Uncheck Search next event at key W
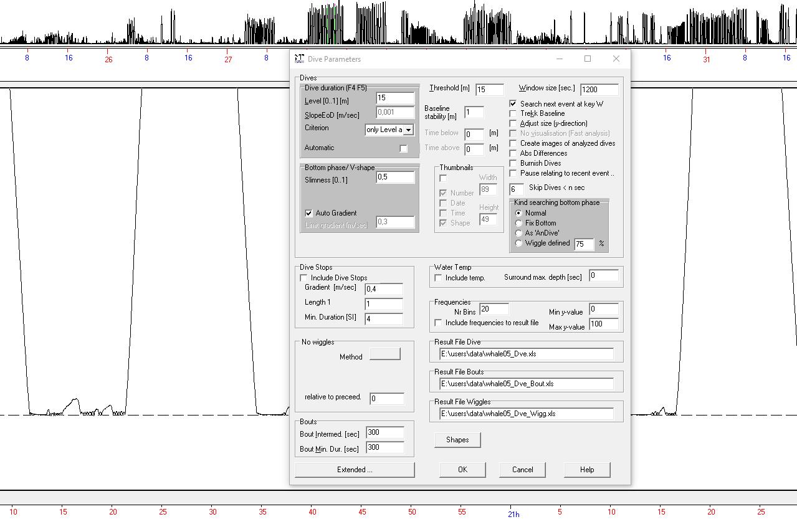The image size is (797, 532). coord(513,104)
